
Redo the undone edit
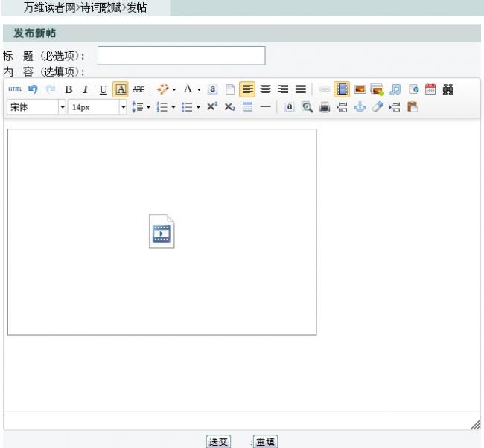pos(51,89)
